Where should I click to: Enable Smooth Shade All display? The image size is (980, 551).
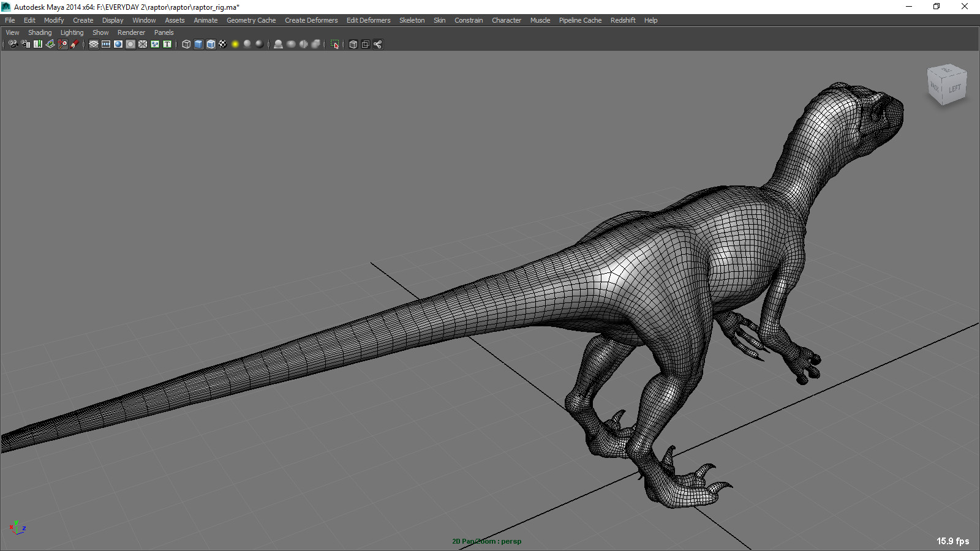click(x=198, y=44)
